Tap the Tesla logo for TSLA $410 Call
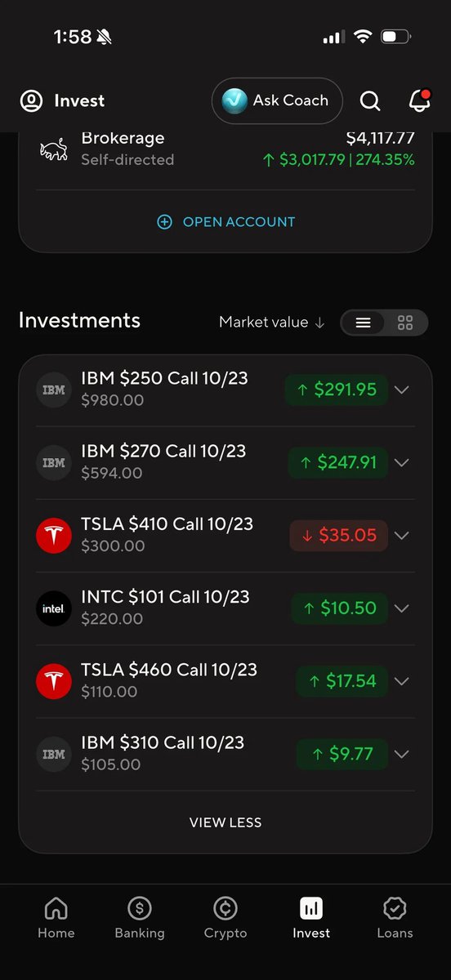Viewport: 451px width, 980px height. [x=54, y=536]
